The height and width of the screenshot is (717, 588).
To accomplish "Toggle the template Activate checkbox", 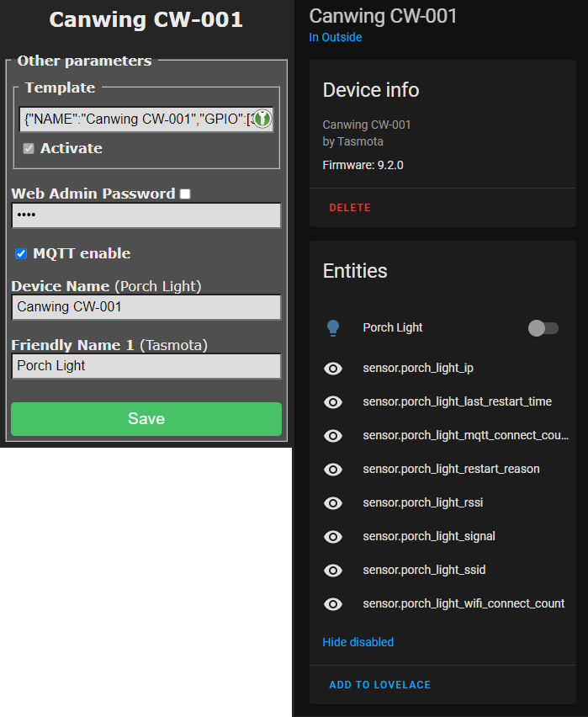I will click(29, 148).
